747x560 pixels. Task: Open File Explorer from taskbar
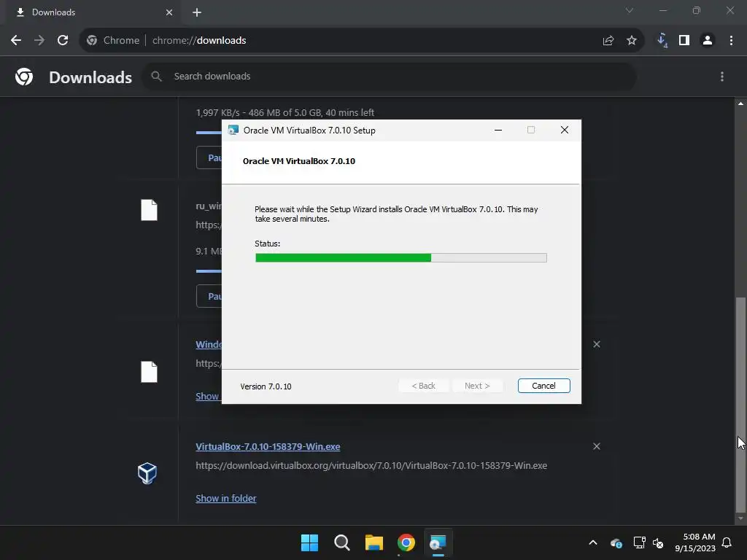coord(374,542)
